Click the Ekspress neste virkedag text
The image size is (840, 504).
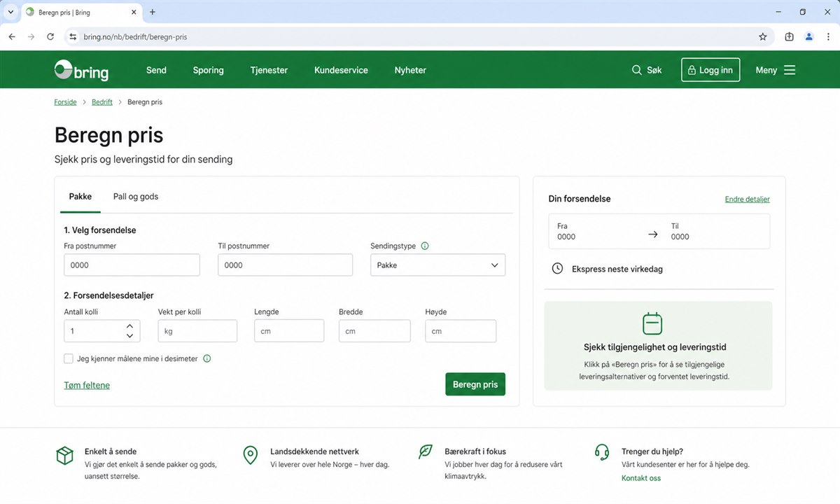[617, 269]
